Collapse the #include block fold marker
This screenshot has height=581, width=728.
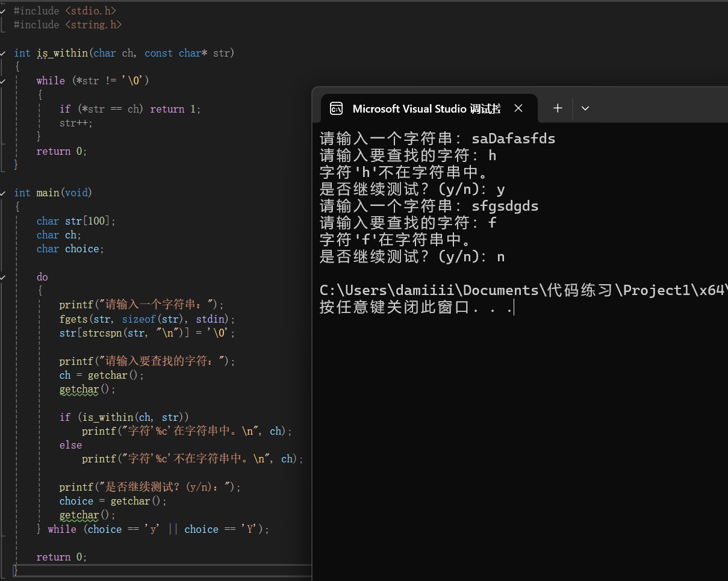[x=3, y=11]
